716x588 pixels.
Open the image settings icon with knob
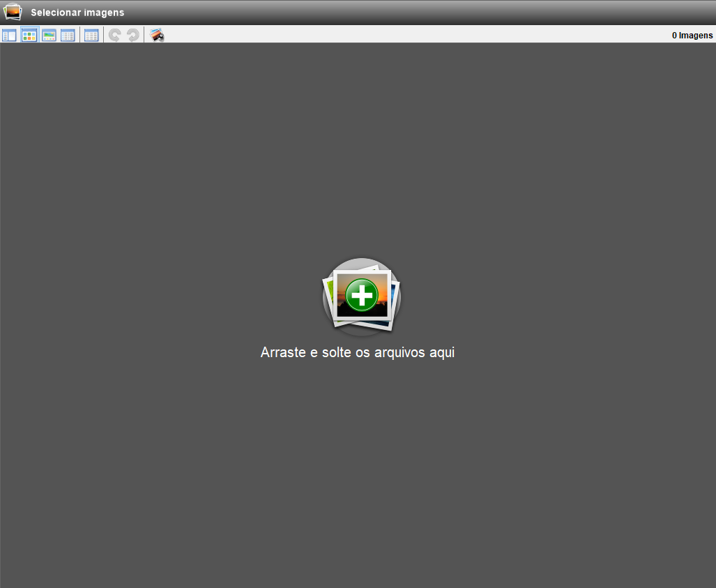(x=157, y=35)
